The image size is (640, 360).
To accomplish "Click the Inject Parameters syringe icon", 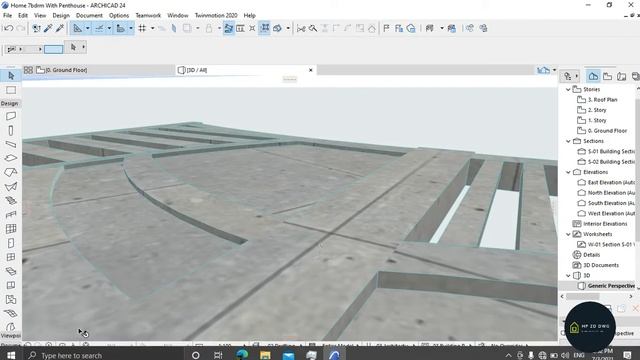I will click(60, 28).
